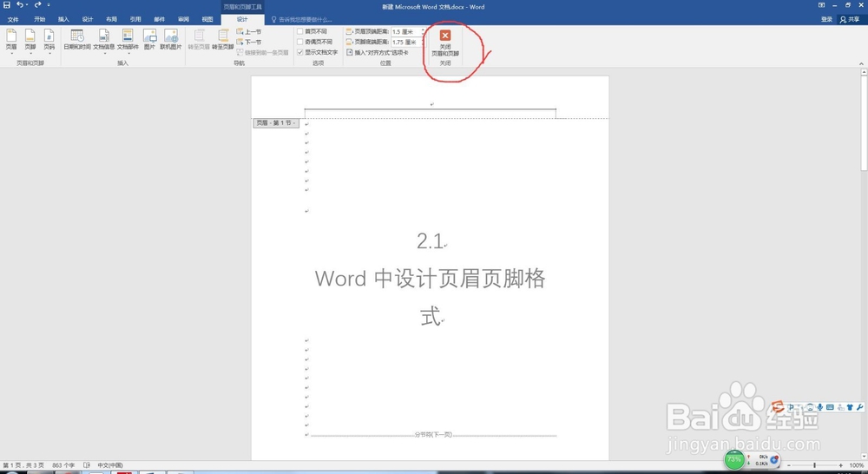Open the 页脚 footer gallery dropdown
Viewport: 868px width, 474px height.
pos(30,40)
